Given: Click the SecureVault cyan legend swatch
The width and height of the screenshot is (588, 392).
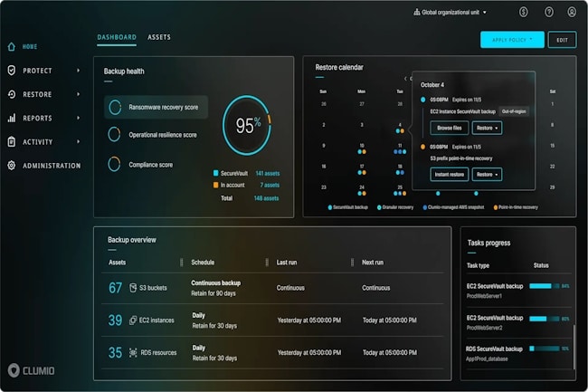Looking at the screenshot, I should [215, 173].
